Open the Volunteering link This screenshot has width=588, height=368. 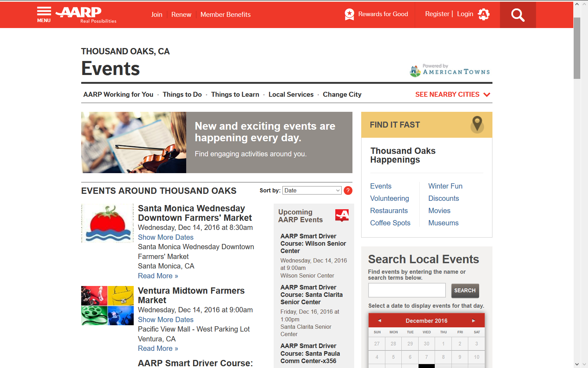390,198
